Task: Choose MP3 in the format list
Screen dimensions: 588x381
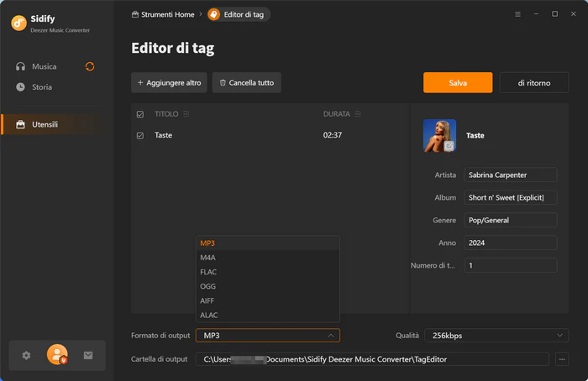Action: (268, 243)
